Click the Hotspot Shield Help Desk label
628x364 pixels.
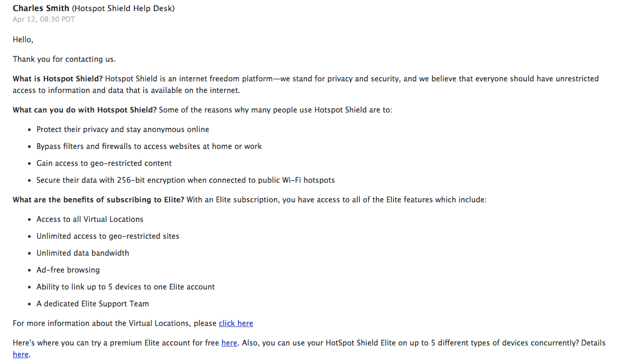pyautogui.click(x=123, y=8)
